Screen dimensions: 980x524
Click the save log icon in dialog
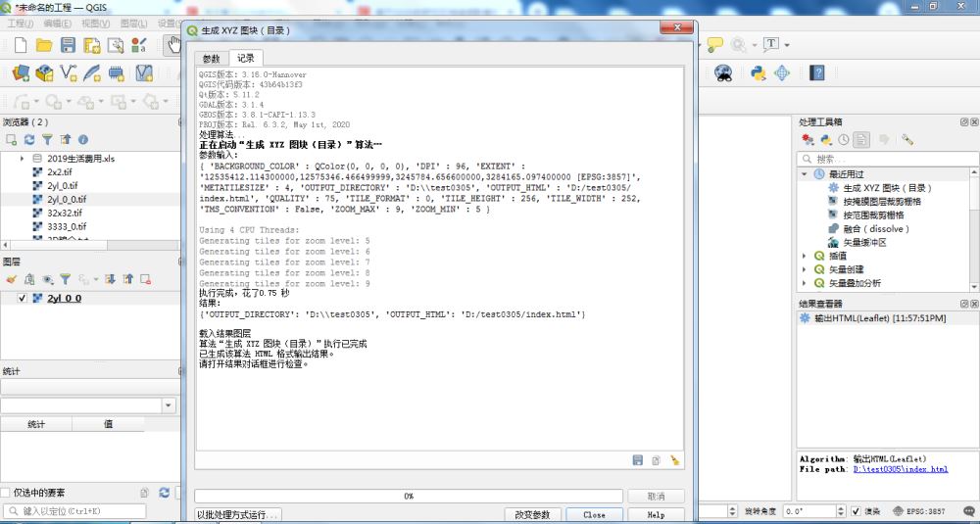click(638, 459)
